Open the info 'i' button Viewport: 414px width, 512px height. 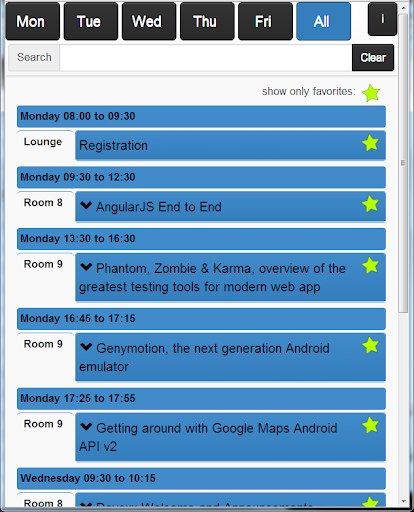(x=382, y=19)
